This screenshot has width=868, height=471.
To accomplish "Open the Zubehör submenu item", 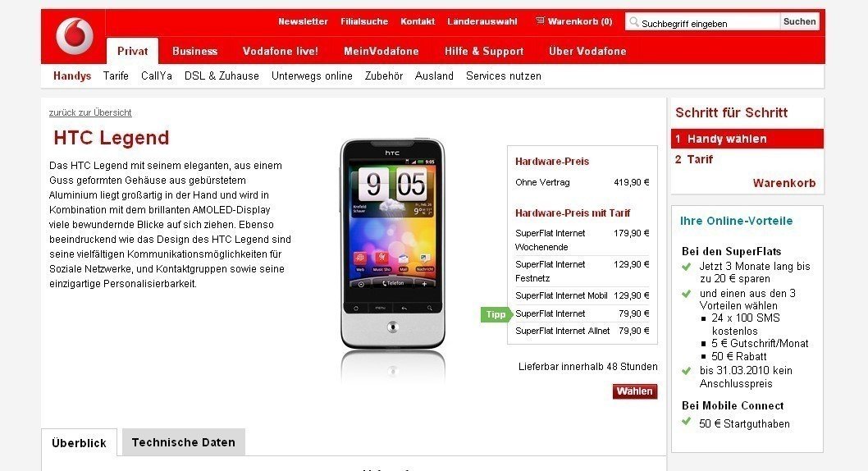I will [384, 75].
